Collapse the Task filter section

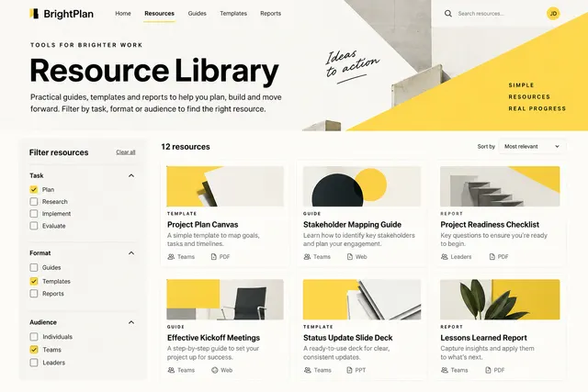pos(131,175)
